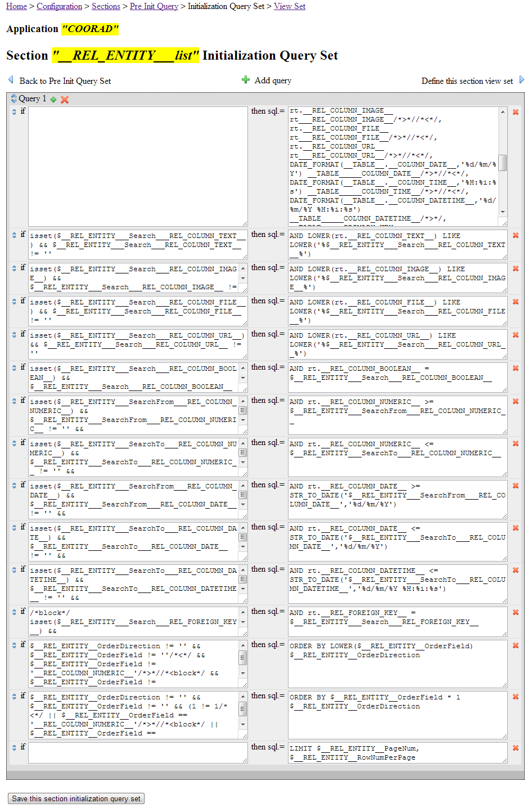Click the reorder arrows icon next to Query 1
This screenshot has width=532, height=808.
coord(14,98)
